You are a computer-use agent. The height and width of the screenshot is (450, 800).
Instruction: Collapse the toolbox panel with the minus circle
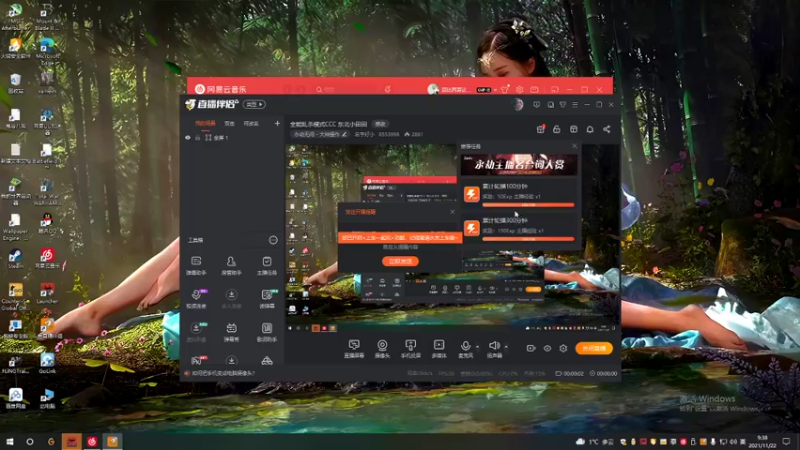[x=273, y=240]
